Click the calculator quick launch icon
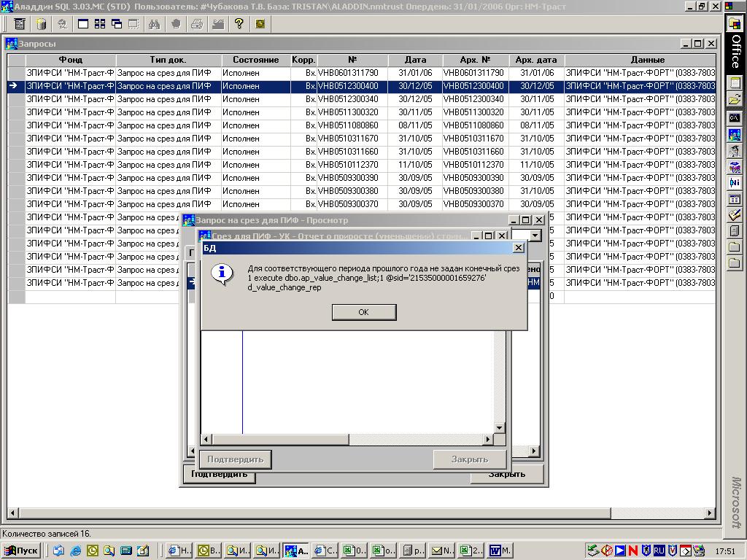 (125, 551)
